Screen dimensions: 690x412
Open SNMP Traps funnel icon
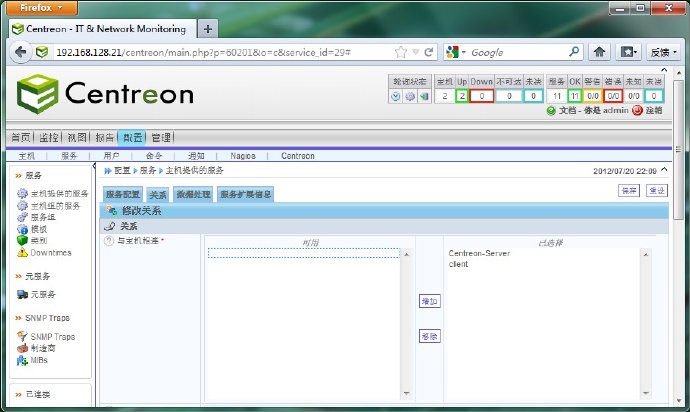[22, 336]
